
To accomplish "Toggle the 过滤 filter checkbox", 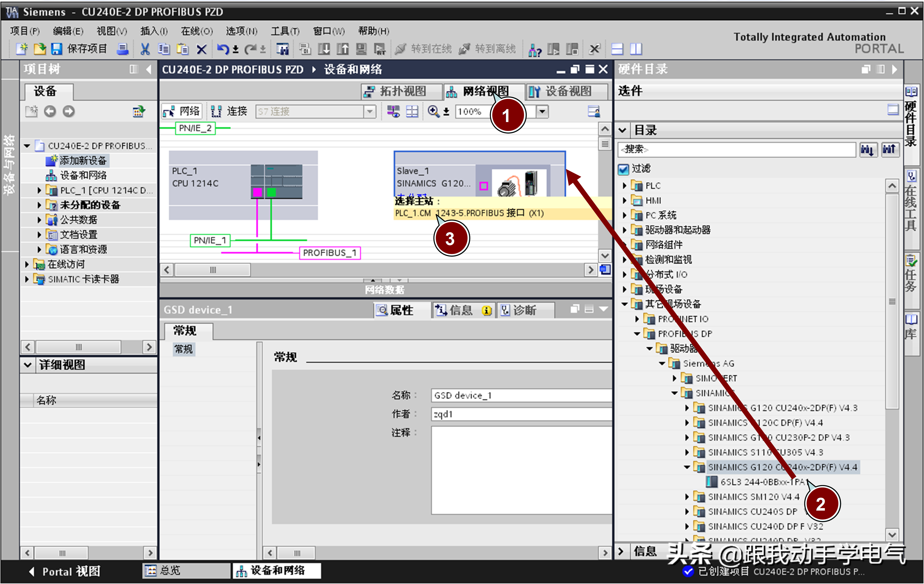I will [x=624, y=169].
